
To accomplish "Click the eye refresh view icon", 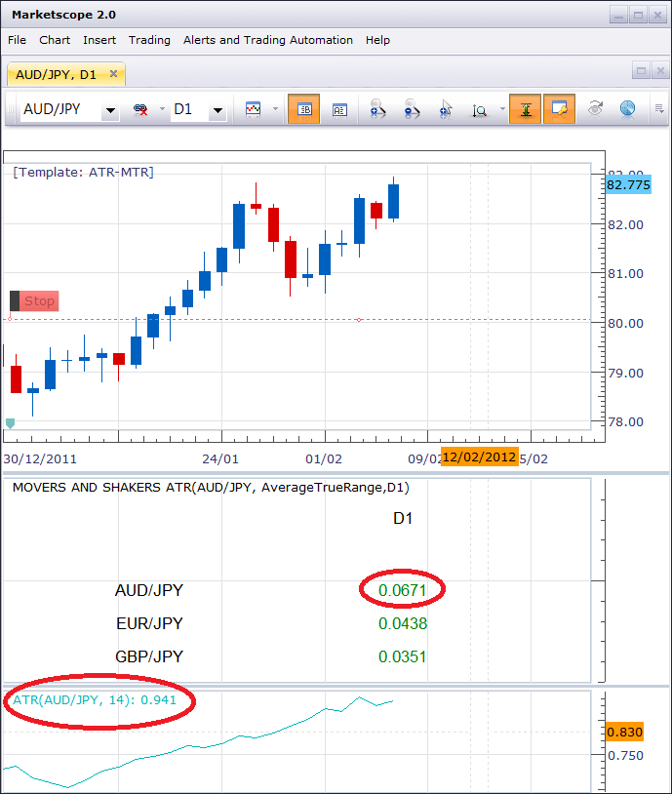I will click(595, 108).
